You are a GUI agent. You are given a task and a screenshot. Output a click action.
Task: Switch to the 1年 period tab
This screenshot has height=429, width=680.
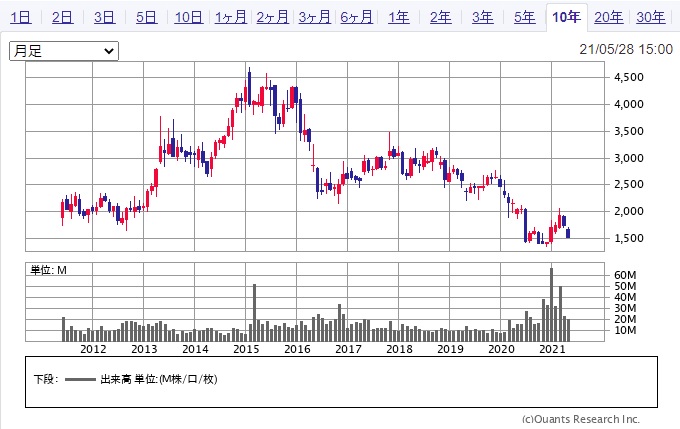pos(399,17)
